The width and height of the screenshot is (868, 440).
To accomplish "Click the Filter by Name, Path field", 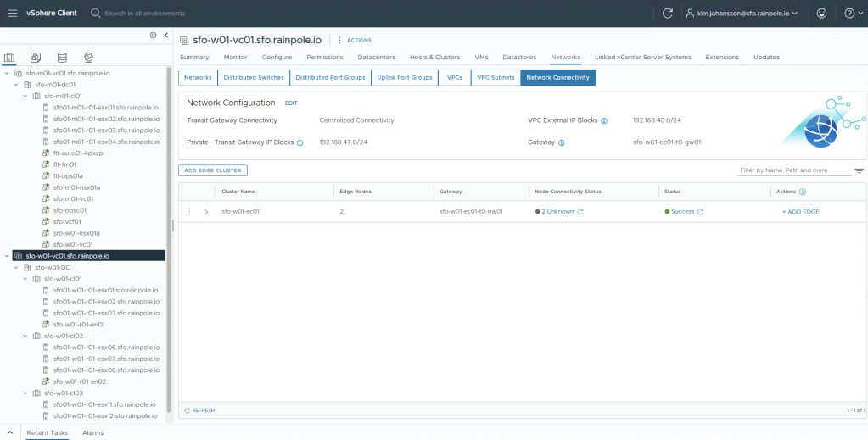I will [793, 170].
